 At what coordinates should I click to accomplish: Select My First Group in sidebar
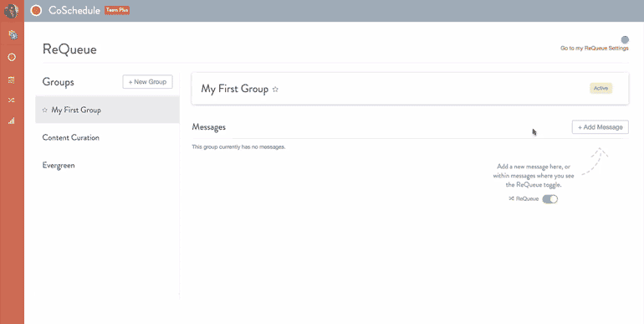point(107,110)
